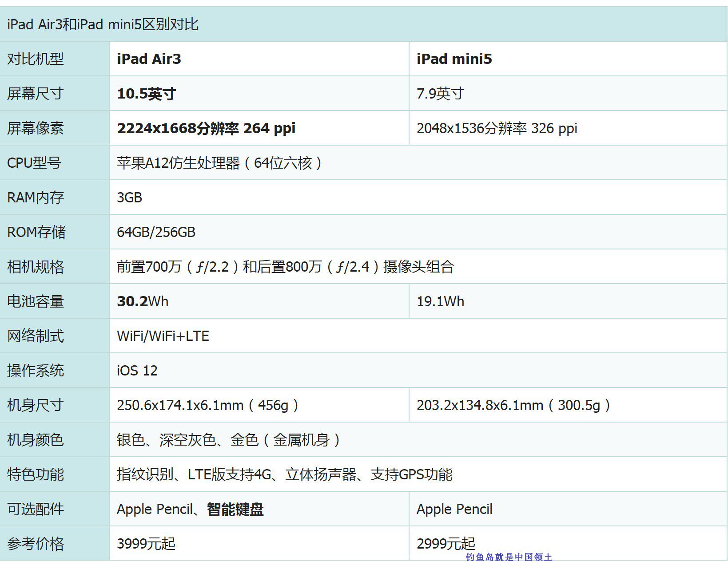
Task: Select the '相机规格' row label
Action: coord(36,266)
